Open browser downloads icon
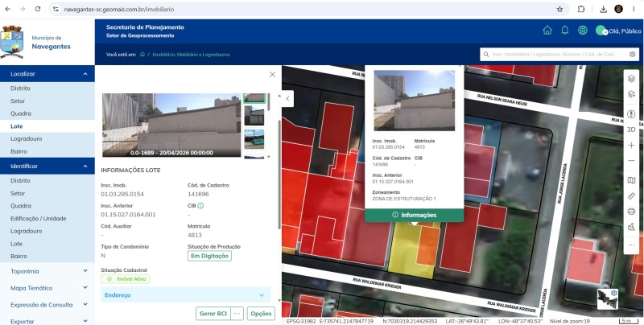The width and height of the screenshot is (644, 325). [x=603, y=9]
